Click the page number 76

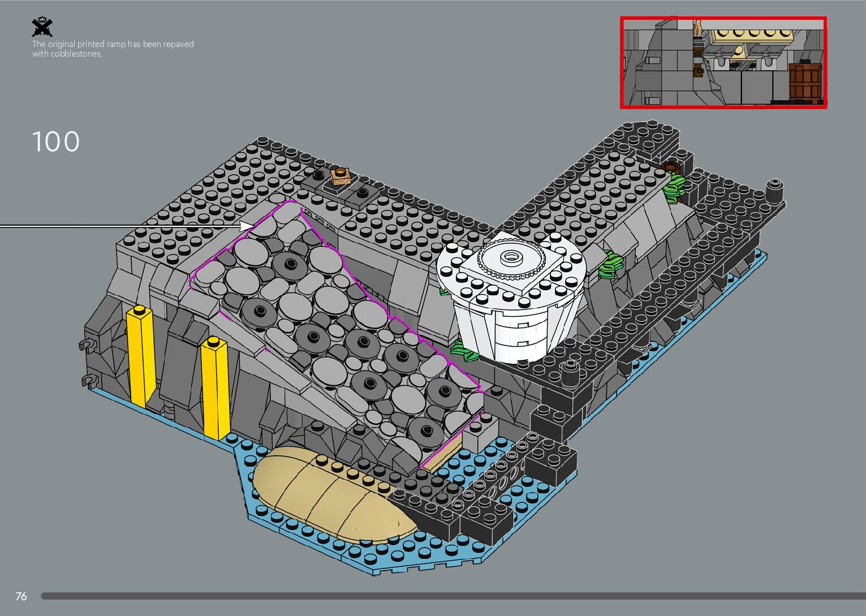click(x=21, y=596)
